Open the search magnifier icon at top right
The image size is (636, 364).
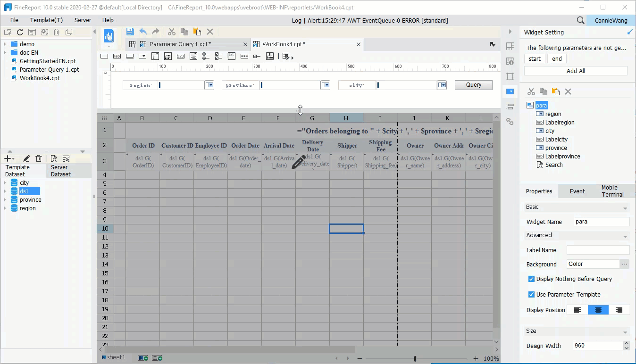point(581,20)
